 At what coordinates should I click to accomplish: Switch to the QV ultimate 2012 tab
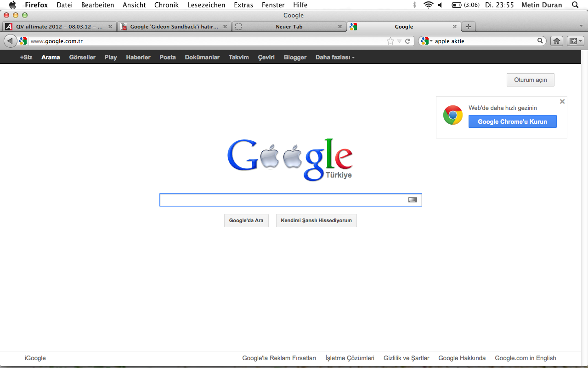coord(59,27)
